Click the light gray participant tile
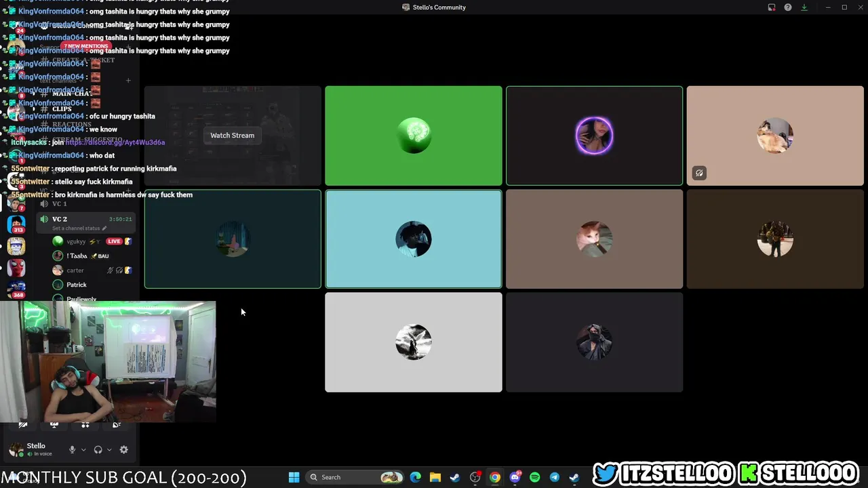Screen dimensions: 868x488 [414, 342]
